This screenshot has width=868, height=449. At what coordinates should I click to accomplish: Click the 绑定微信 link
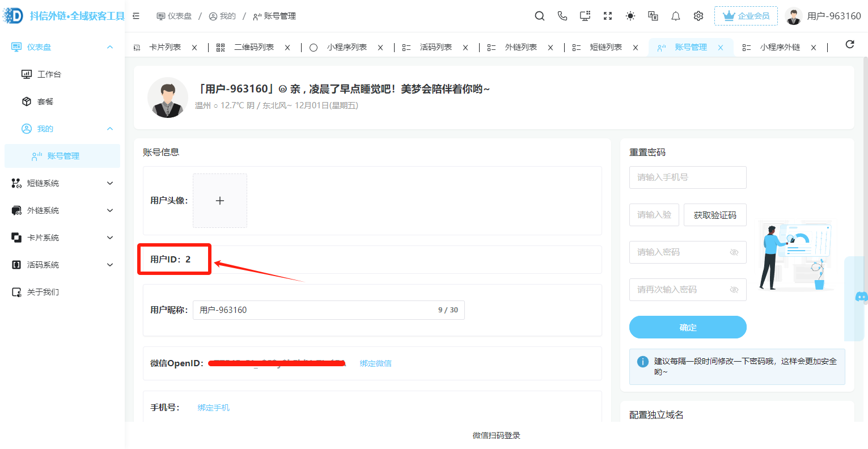375,363
